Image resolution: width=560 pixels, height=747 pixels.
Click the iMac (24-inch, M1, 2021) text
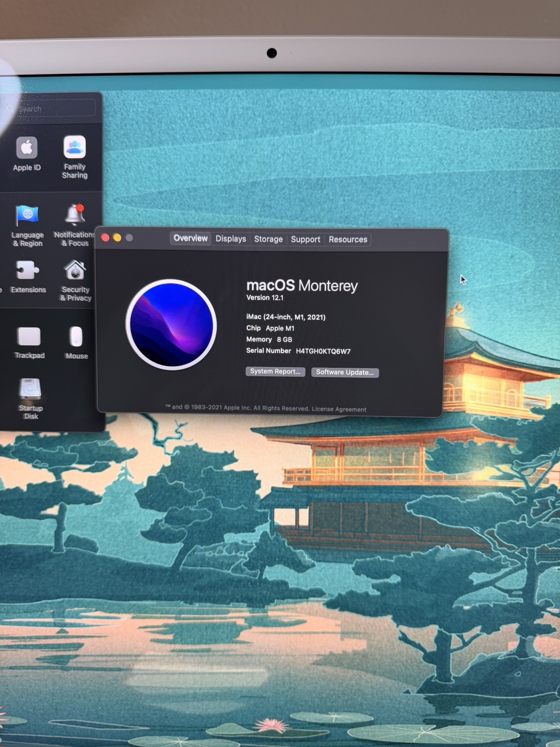click(x=286, y=317)
